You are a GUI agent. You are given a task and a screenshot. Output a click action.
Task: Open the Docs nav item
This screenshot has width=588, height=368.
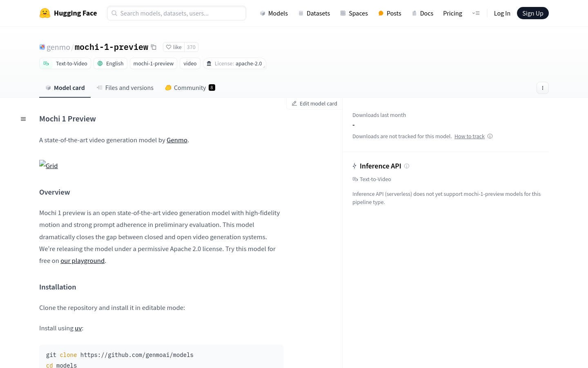click(422, 13)
